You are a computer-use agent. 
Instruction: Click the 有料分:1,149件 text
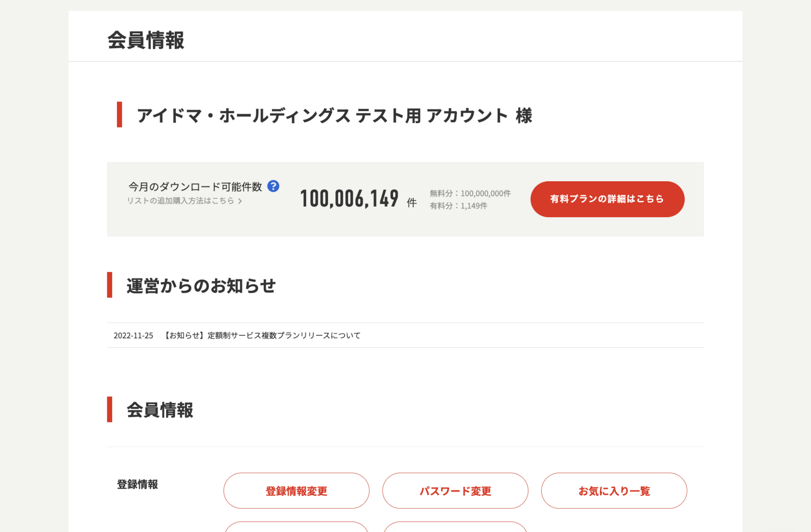pyautogui.click(x=458, y=206)
